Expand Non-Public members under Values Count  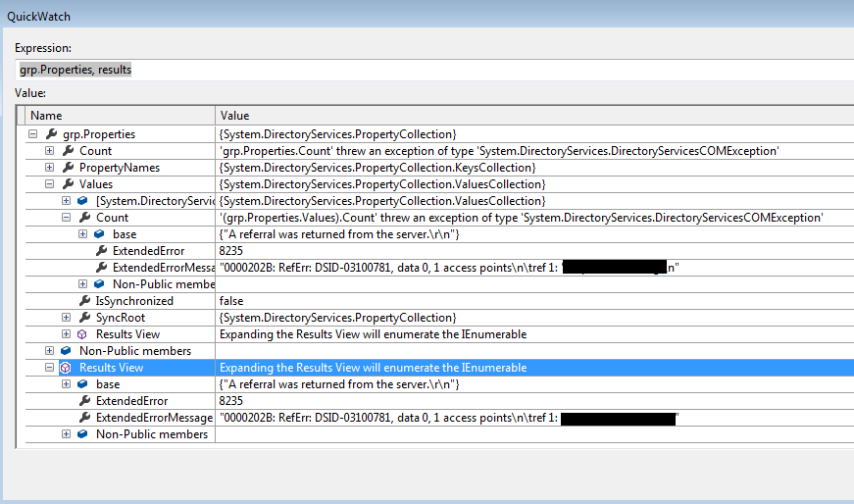pos(82,284)
